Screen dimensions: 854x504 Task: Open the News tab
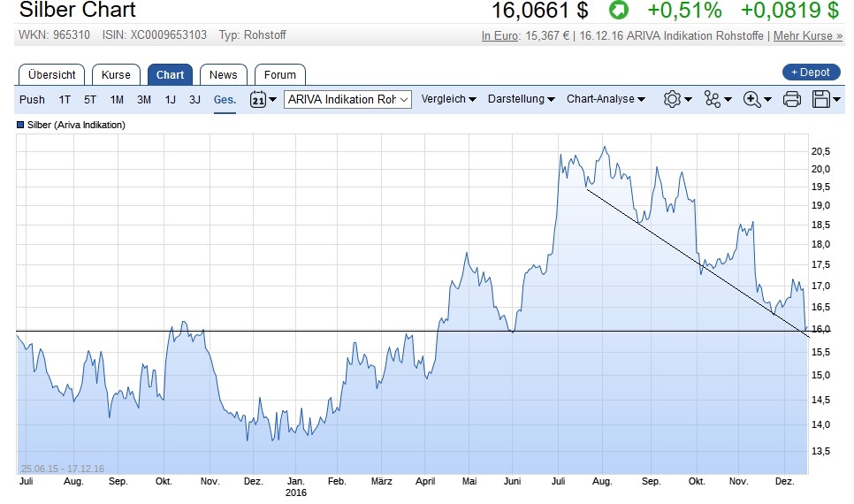224,74
